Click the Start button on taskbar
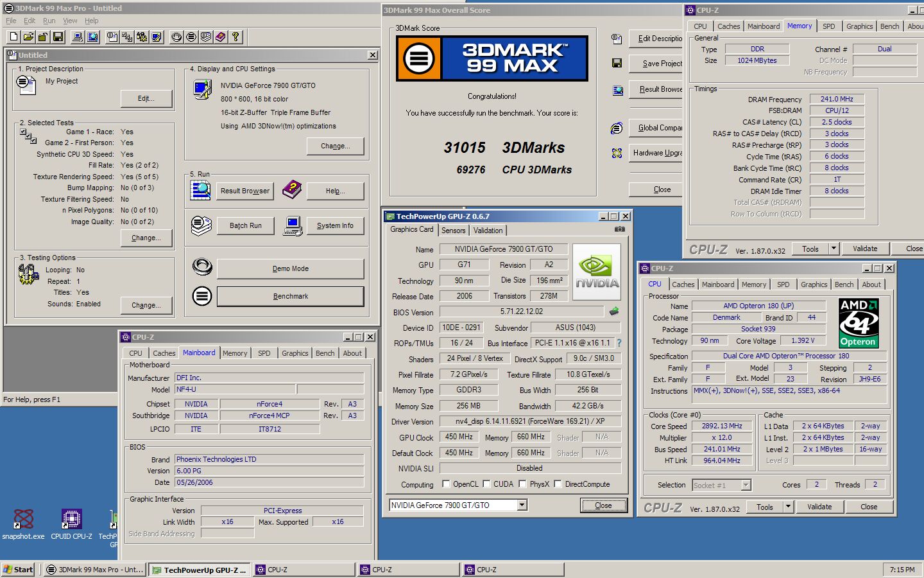 coord(18,569)
